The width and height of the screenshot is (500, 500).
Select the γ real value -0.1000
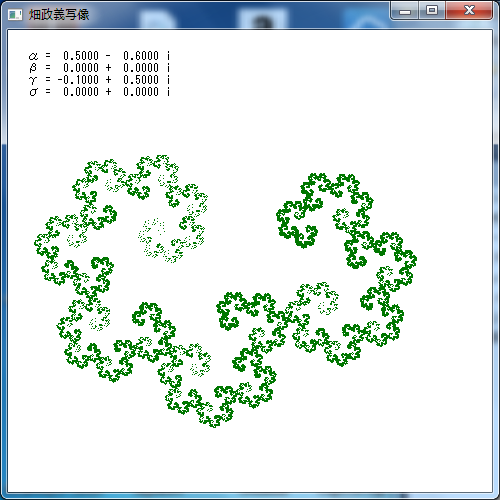point(78,80)
